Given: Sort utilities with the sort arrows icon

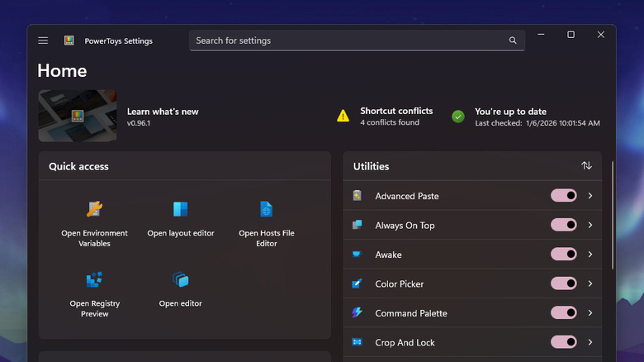Looking at the screenshot, I should tap(586, 166).
